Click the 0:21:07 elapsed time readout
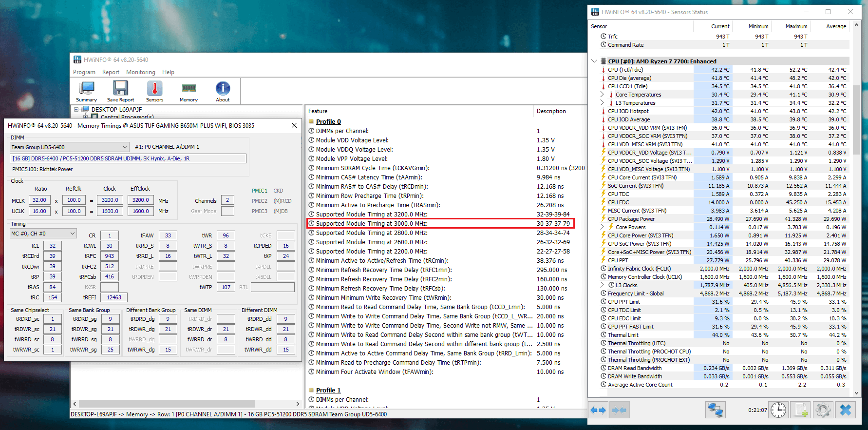The width and height of the screenshot is (868, 430). tap(757, 410)
